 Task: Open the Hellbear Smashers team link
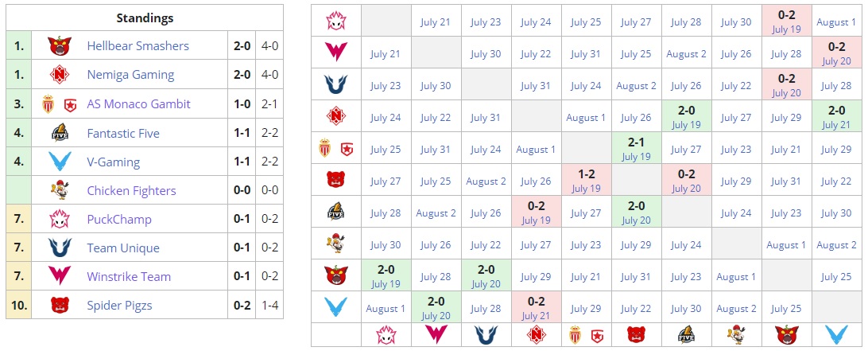tap(138, 46)
